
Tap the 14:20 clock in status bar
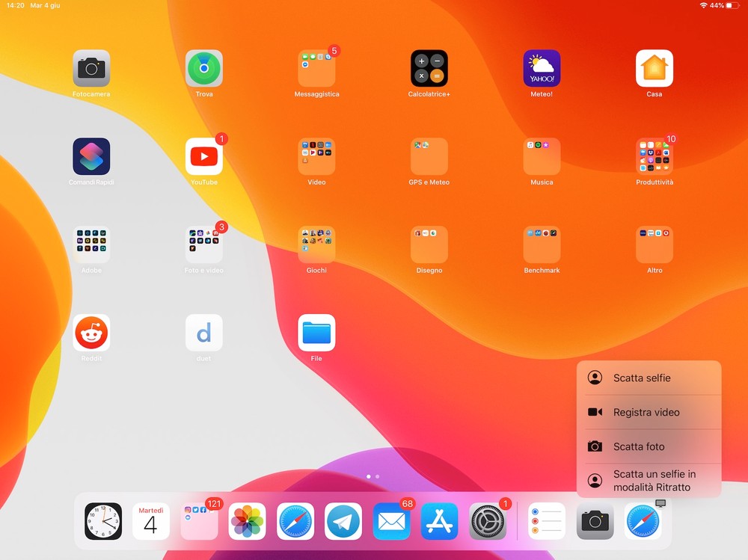[15, 5]
